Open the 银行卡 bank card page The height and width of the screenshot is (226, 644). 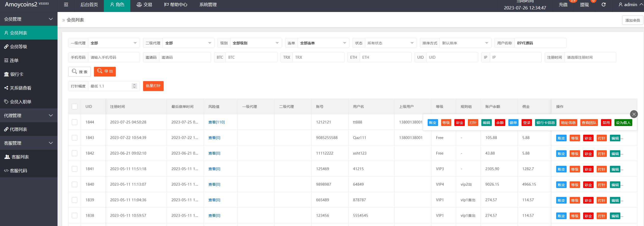tap(17, 74)
